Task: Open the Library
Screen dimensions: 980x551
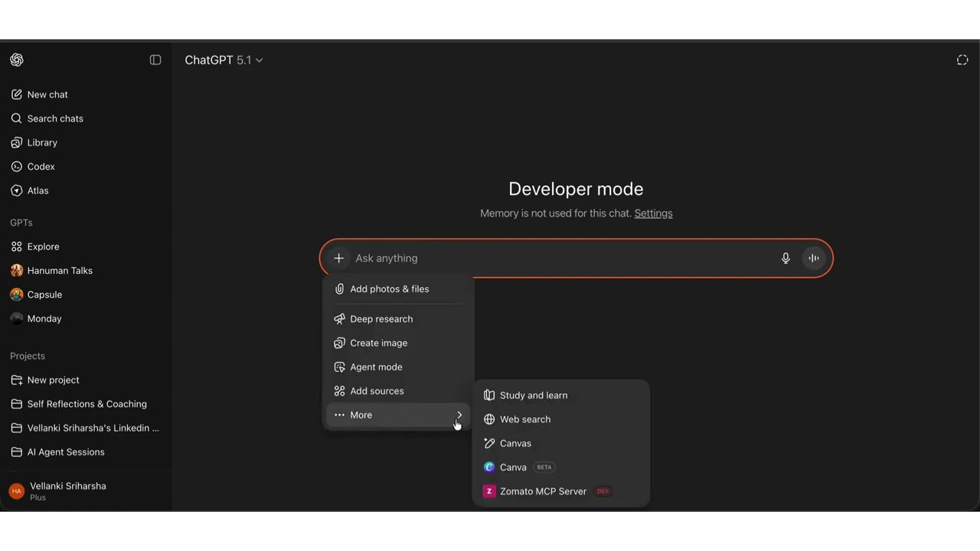Action: (86, 142)
